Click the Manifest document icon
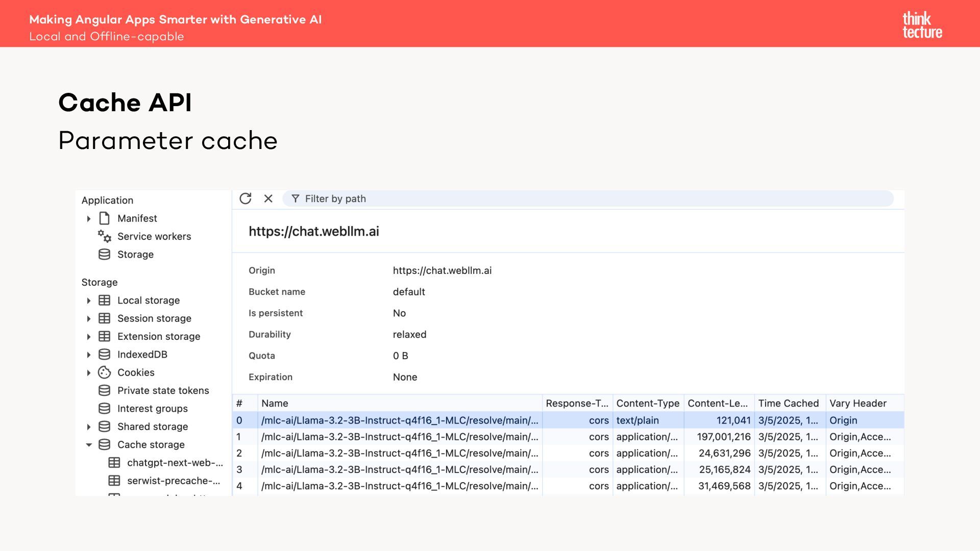Viewport: 980px width, 551px height. pos(105,218)
